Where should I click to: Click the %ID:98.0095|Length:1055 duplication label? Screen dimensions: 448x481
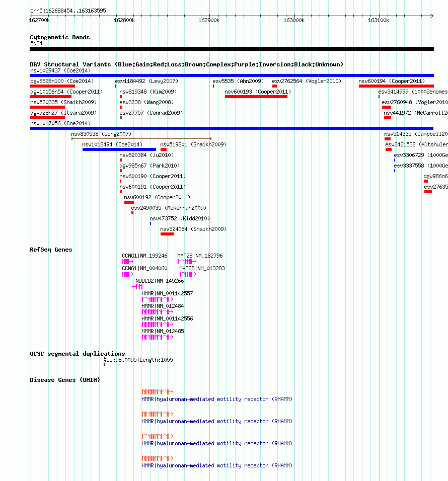pyautogui.click(x=138, y=360)
